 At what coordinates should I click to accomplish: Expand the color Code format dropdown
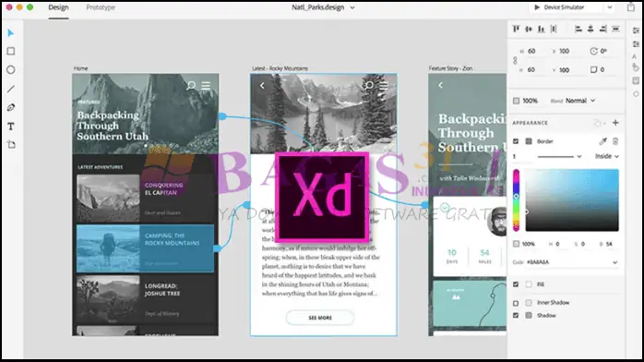pos(614,262)
